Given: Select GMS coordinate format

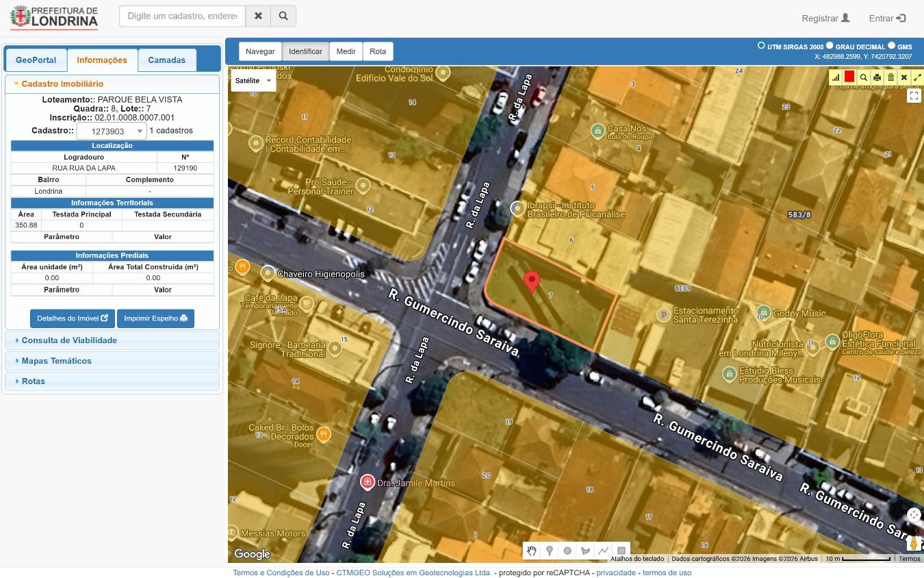Looking at the screenshot, I should (891, 46).
